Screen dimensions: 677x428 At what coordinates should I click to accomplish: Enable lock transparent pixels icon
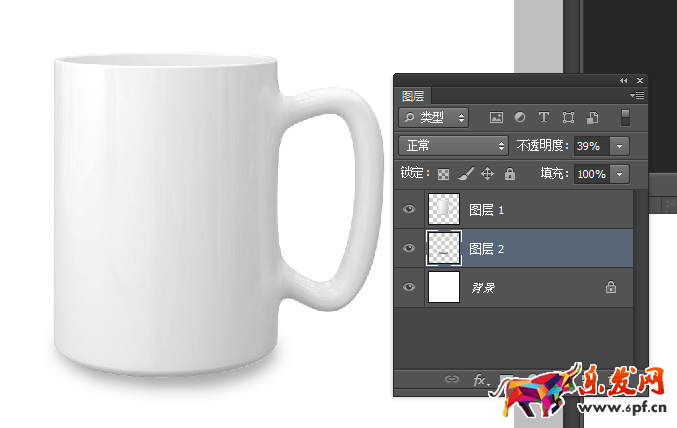(x=444, y=174)
